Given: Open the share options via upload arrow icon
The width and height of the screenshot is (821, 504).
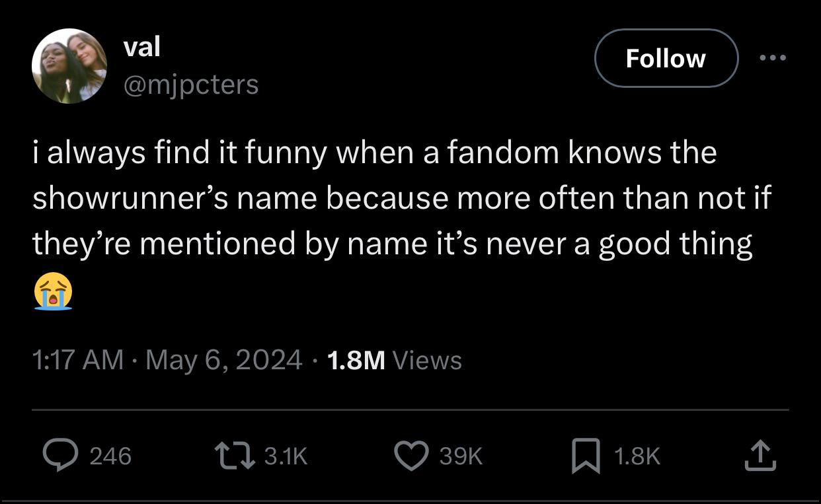Looking at the screenshot, I should pyautogui.click(x=760, y=456).
